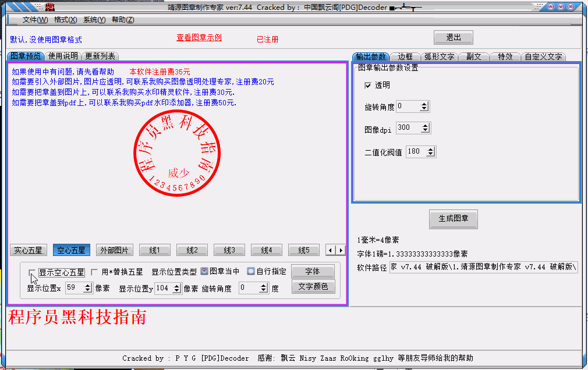This screenshot has height=370, width=588.
Task: Select the 实心五星 solid star style
Action: (x=28, y=250)
